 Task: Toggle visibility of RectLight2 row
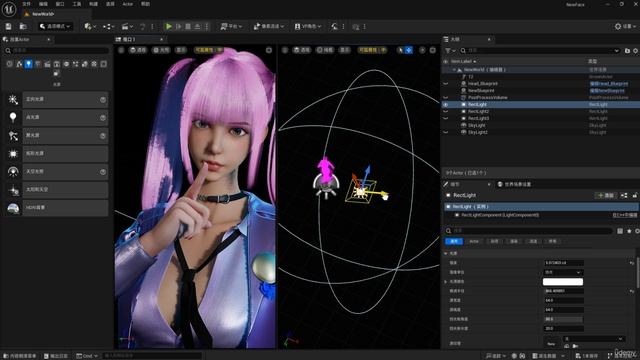[446, 111]
